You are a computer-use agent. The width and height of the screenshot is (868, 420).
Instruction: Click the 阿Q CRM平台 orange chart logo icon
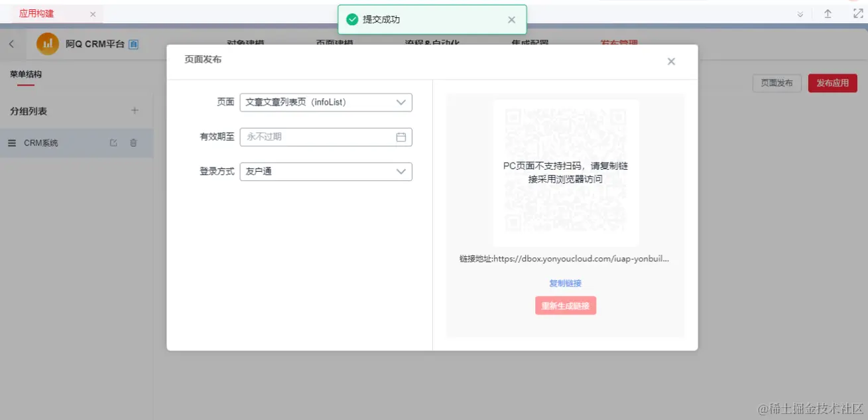(x=46, y=44)
